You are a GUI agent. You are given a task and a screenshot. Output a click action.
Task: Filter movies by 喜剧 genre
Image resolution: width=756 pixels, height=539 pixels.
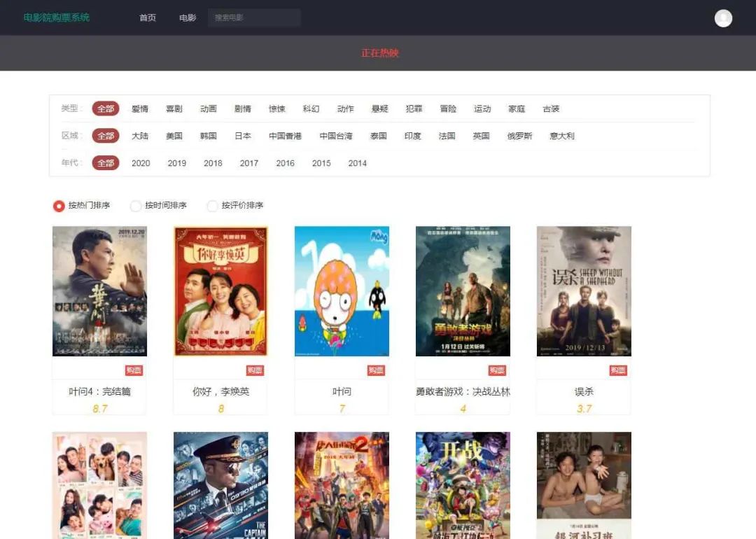(x=174, y=108)
